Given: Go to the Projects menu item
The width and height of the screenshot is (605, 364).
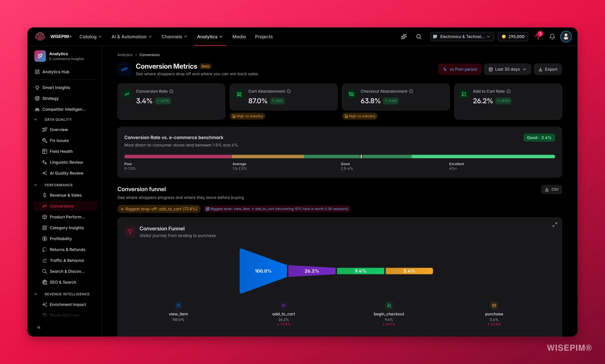Looking at the screenshot, I should tap(264, 37).
